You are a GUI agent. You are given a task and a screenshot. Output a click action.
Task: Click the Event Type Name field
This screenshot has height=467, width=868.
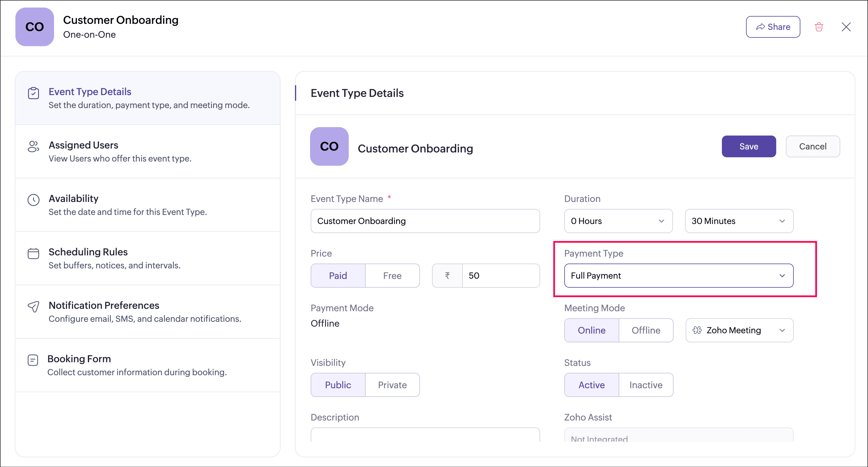(425, 221)
